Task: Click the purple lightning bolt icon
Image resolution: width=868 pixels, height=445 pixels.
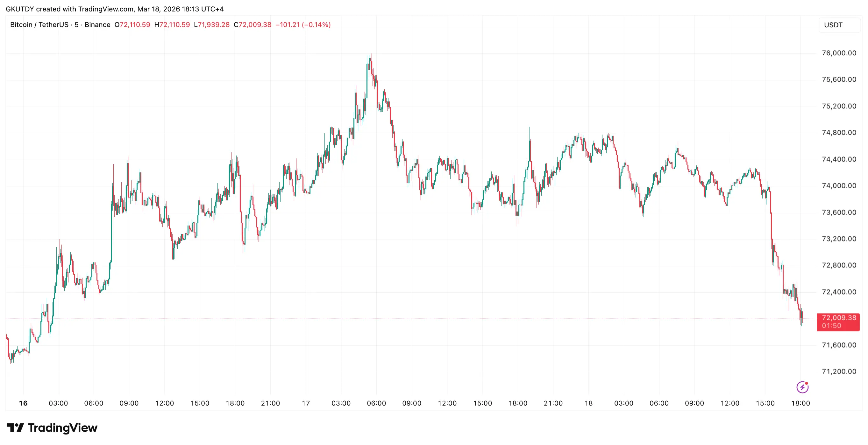Action: click(802, 387)
